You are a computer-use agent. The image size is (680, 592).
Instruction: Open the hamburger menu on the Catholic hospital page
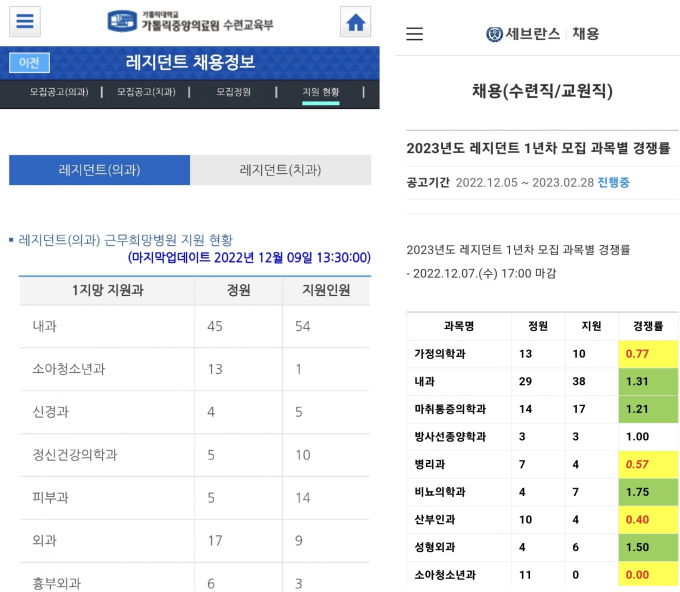(x=25, y=21)
